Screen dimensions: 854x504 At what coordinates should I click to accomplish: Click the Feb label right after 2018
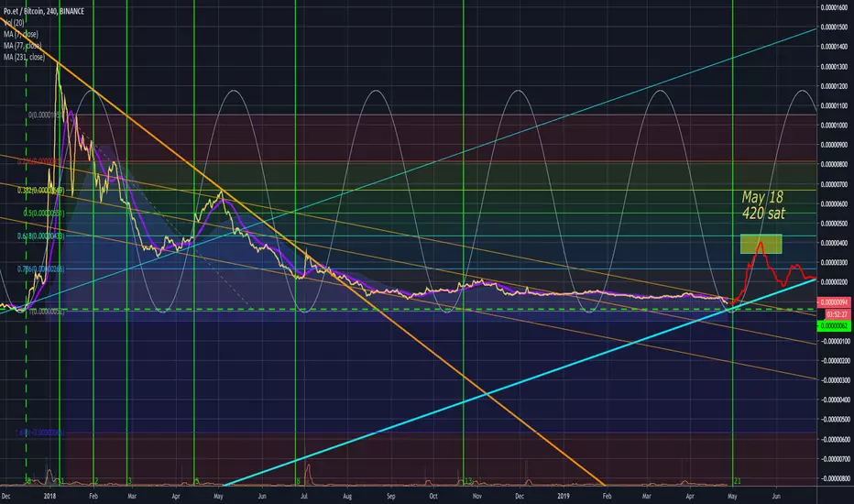[x=93, y=497]
